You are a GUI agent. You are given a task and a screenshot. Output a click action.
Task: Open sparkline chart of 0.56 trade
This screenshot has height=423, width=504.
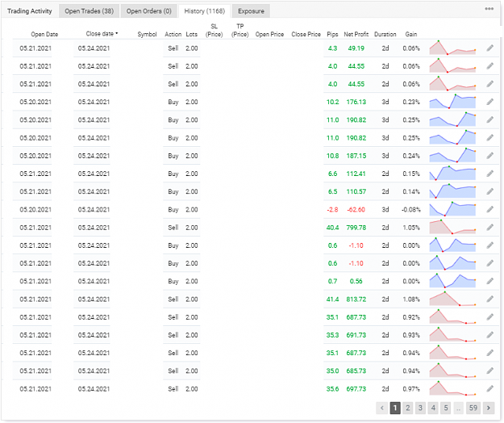point(452,280)
